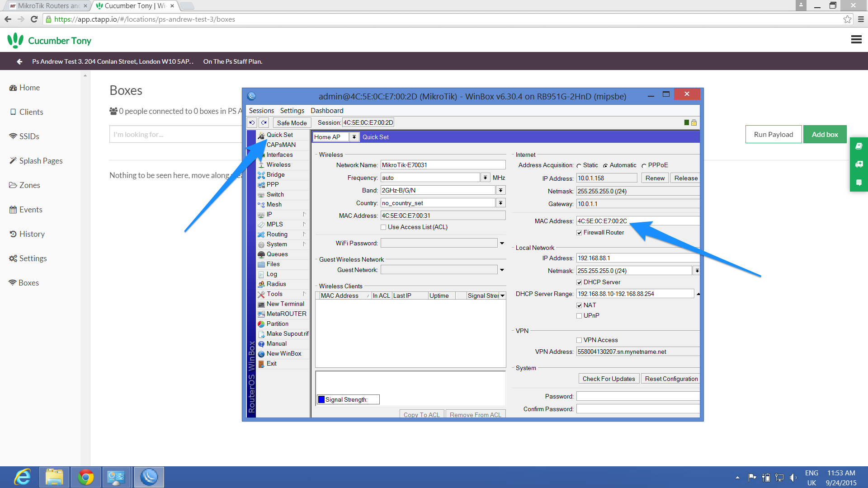Viewport: 868px width, 488px height.
Task: Click the Release button
Action: [685, 178]
